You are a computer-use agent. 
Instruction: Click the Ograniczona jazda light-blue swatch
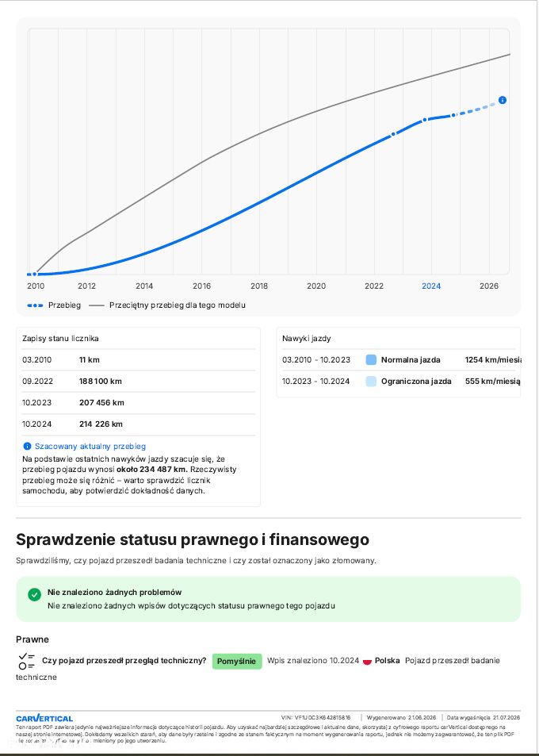[x=371, y=381]
